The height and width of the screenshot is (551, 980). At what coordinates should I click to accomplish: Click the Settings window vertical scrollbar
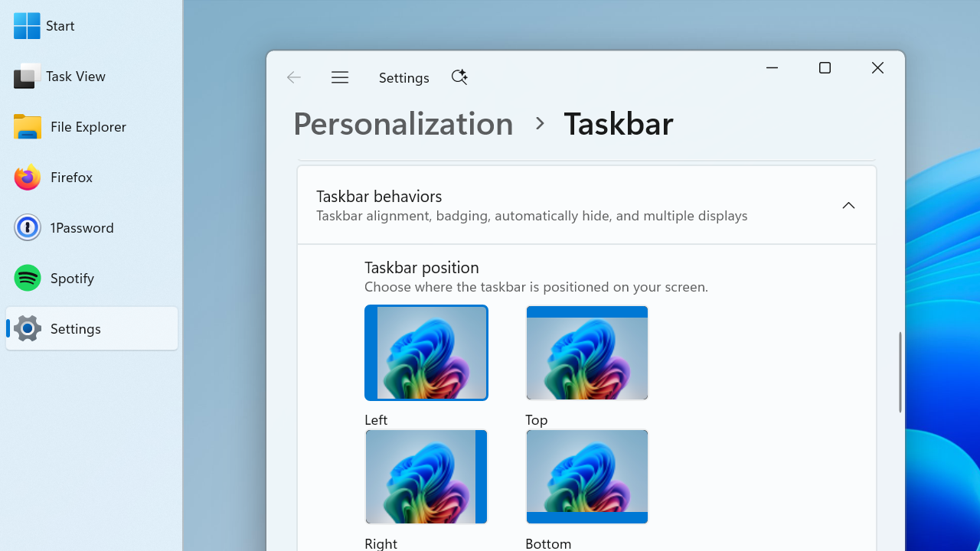(900, 372)
